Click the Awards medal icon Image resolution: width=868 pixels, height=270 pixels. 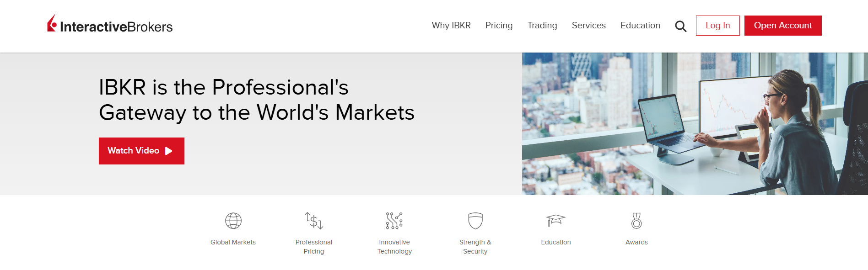[x=636, y=221]
